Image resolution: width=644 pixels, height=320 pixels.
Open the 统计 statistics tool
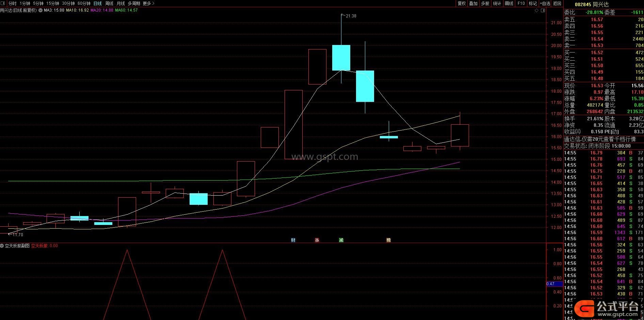[x=497, y=3]
